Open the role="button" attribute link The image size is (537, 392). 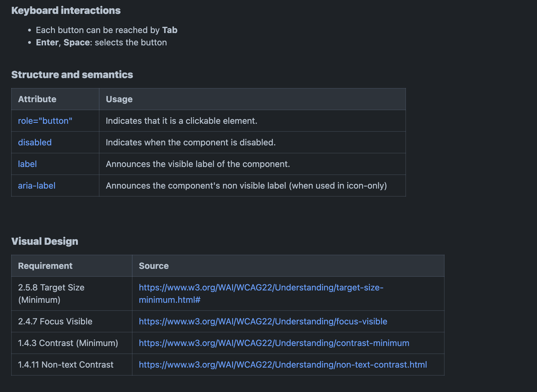[45, 121]
